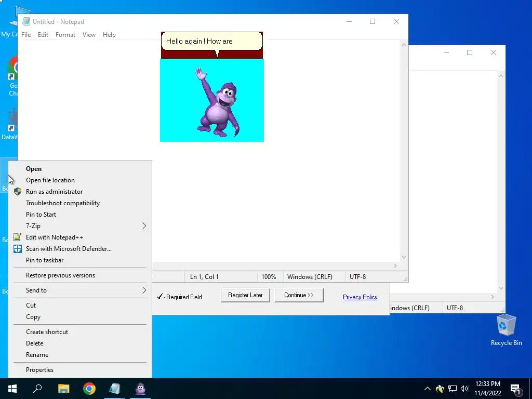Click the Microsoft Defender shield icon
This screenshot has height=399, width=532.
click(18, 249)
